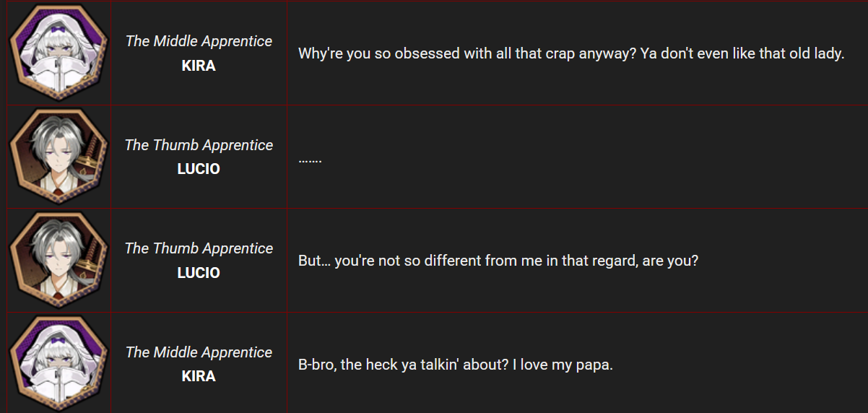Image resolution: width=868 pixels, height=413 pixels.
Task: Click the LUCIO name beside the ellipsis dialogue
Action: (x=199, y=169)
